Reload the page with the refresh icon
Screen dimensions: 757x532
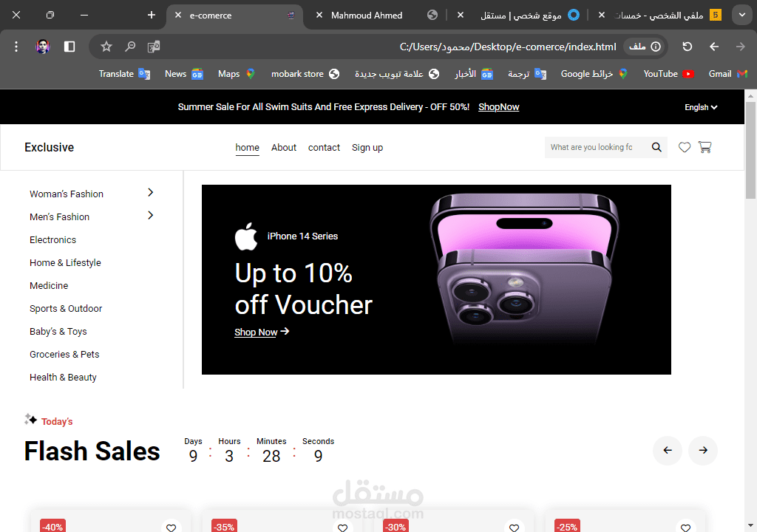point(688,47)
